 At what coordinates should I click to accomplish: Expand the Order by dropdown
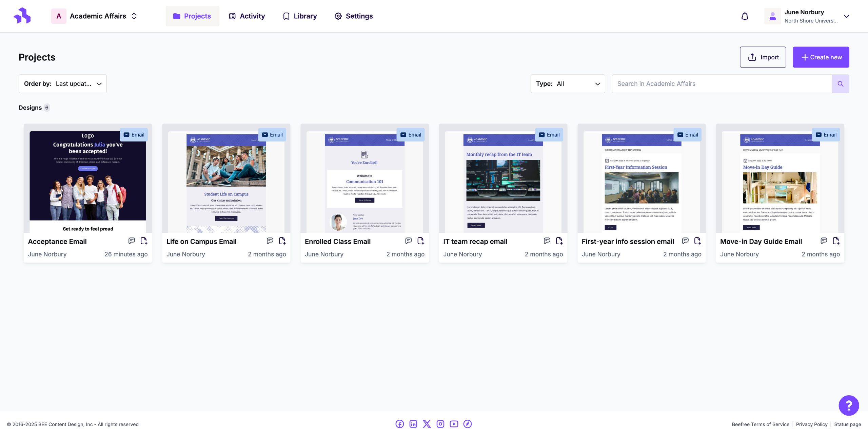coord(63,84)
